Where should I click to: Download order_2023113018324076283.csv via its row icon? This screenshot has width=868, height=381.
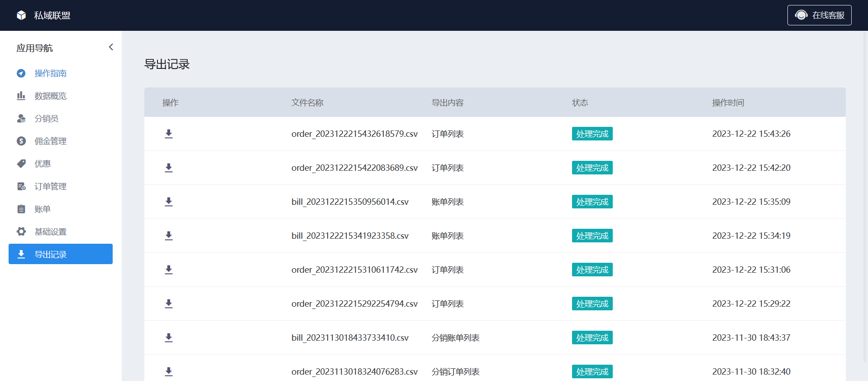click(169, 371)
